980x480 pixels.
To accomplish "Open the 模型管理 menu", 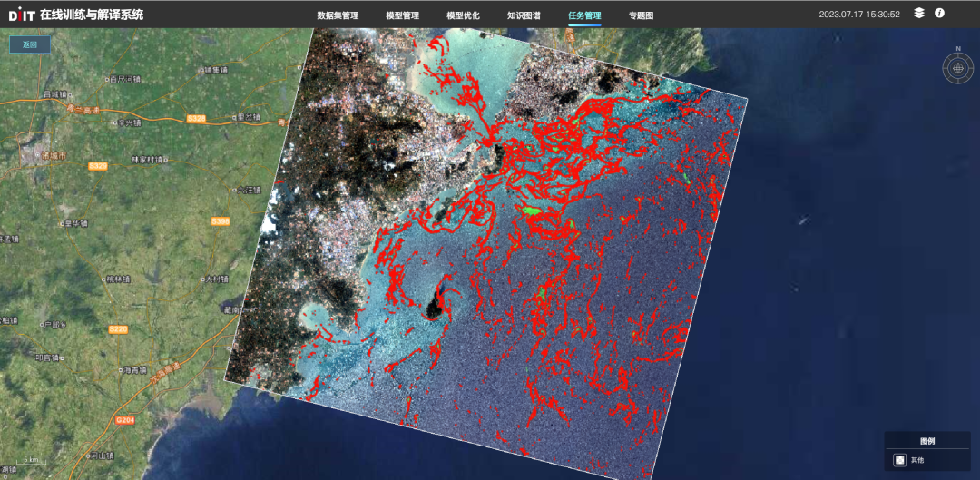I will point(402,15).
